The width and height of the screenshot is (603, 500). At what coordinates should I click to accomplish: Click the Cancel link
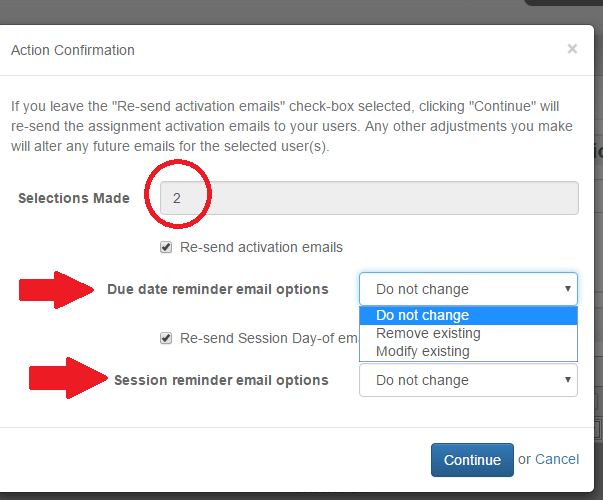pyautogui.click(x=557, y=459)
